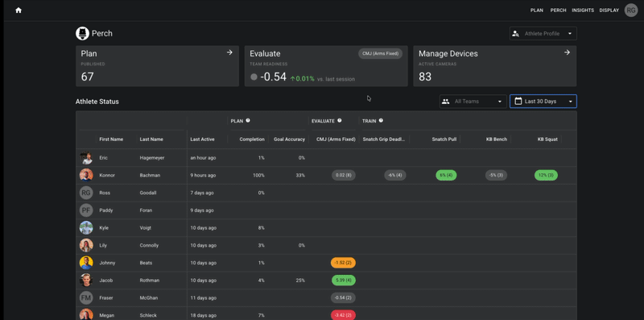Open the All Teams dropdown
This screenshot has height=320, width=644.
coord(473,102)
